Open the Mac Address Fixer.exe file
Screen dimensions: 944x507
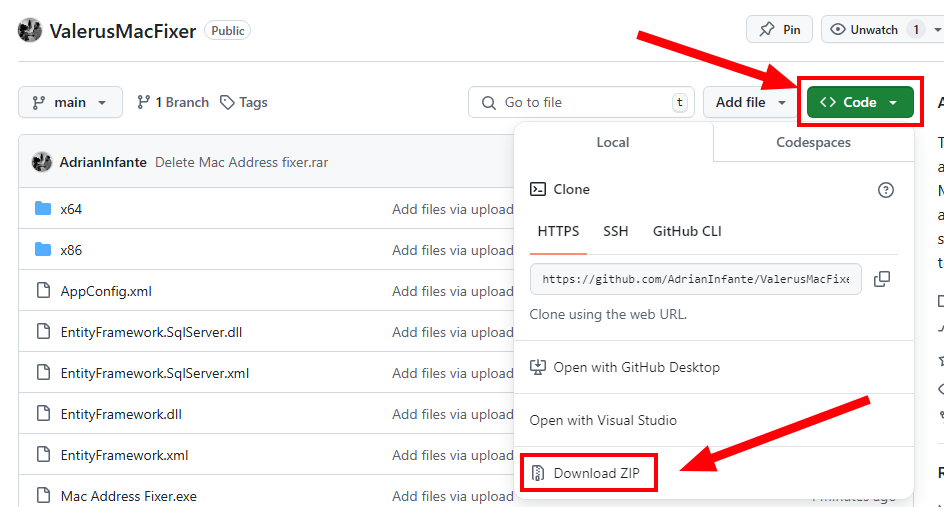point(128,496)
